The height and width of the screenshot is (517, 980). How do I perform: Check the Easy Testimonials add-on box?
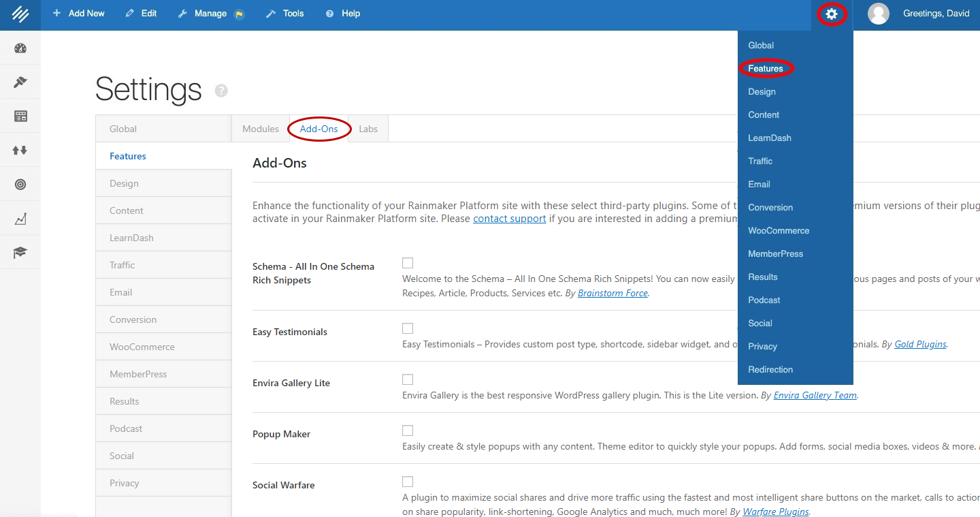[x=408, y=328]
